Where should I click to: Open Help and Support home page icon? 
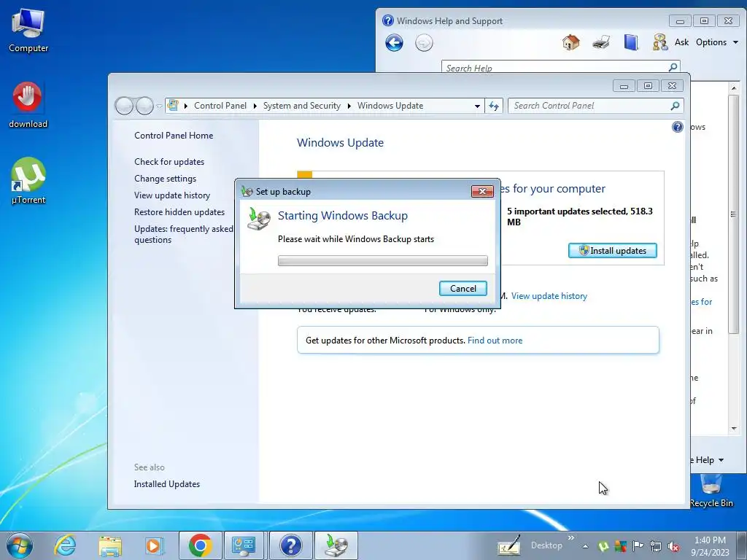pyautogui.click(x=570, y=42)
